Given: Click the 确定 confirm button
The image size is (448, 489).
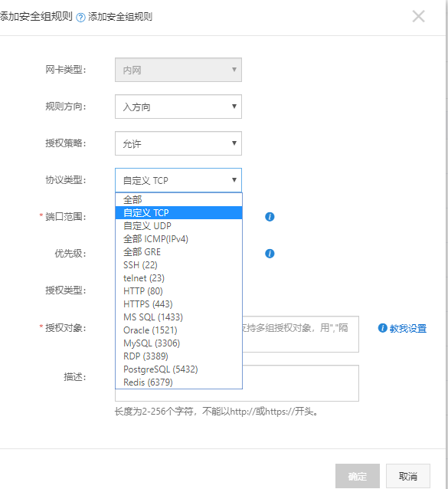Looking at the screenshot, I should coord(358,476).
